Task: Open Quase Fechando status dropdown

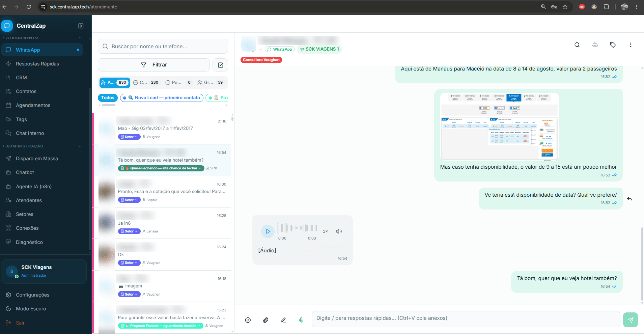Action: [x=161, y=168]
